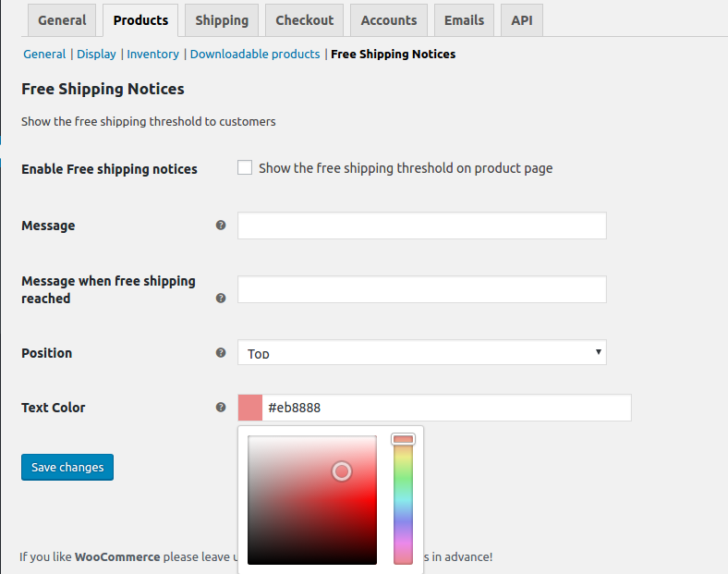Open the General products sub-section link

tap(44, 54)
